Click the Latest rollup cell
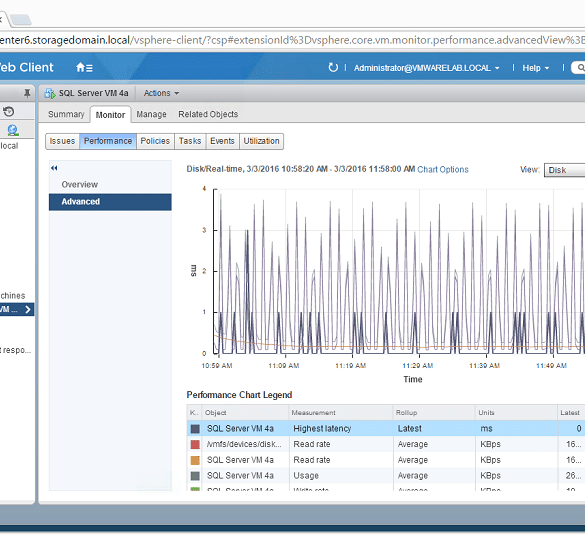Screen dimensions: 585x535 click(434, 429)
